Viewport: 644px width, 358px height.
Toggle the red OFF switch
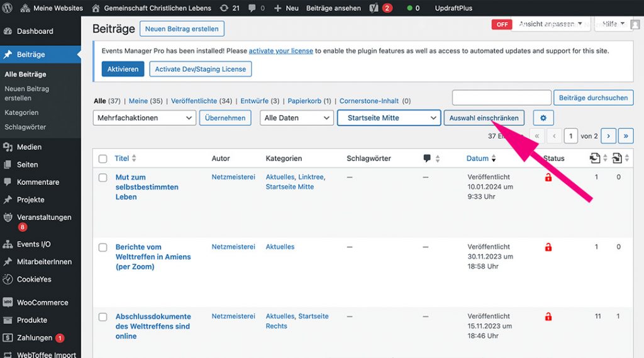[x=502, y=25]
